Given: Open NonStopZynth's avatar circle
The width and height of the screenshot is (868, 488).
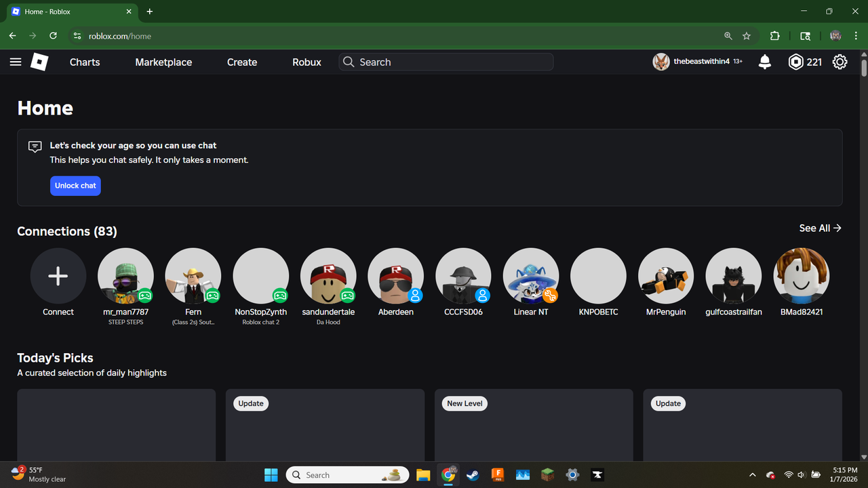Looking at the screenshot, I should (261, 276).
